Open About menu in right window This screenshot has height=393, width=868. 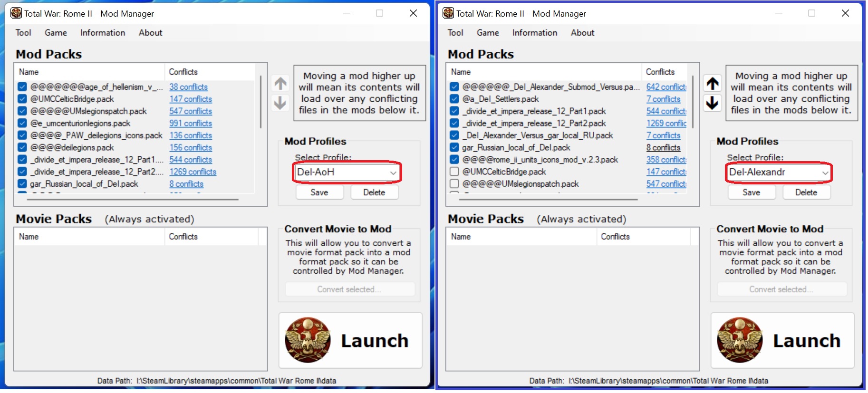(x=582, y=33)
